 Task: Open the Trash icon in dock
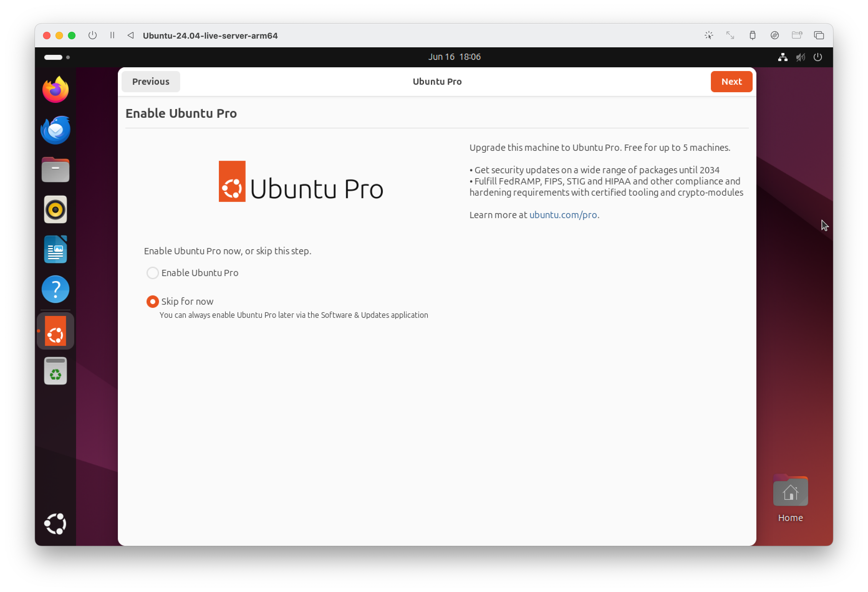[x=55, y=371]
